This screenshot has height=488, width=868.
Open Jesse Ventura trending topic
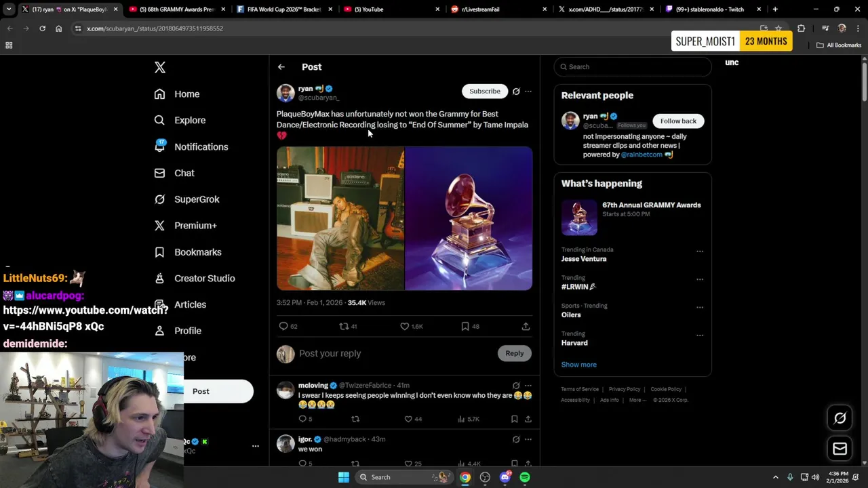pos(584,259)
